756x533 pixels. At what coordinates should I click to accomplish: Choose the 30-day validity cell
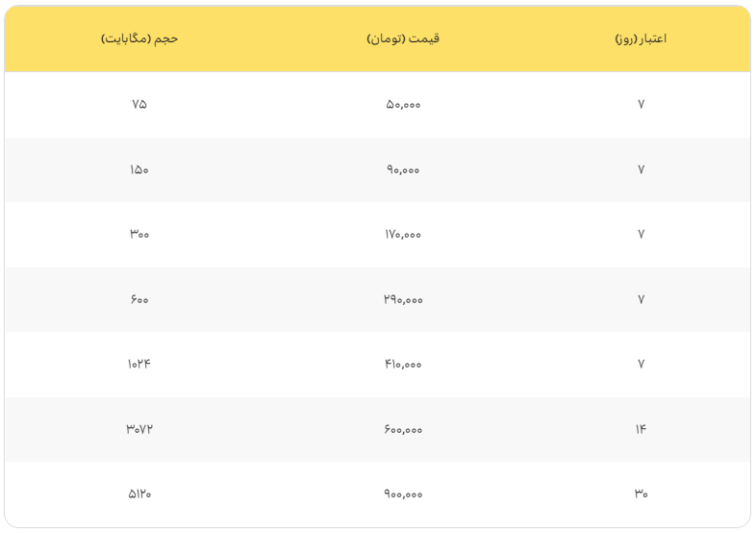(641, 494)
